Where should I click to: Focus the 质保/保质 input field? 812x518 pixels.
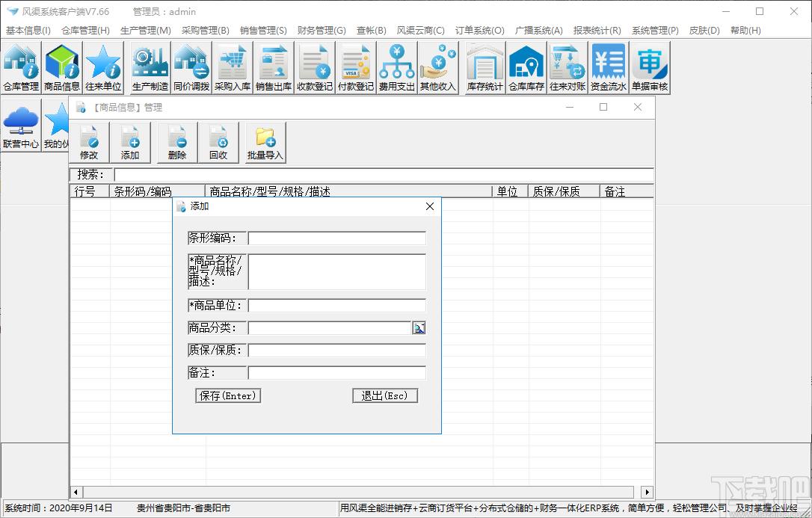tap(337, 351)
